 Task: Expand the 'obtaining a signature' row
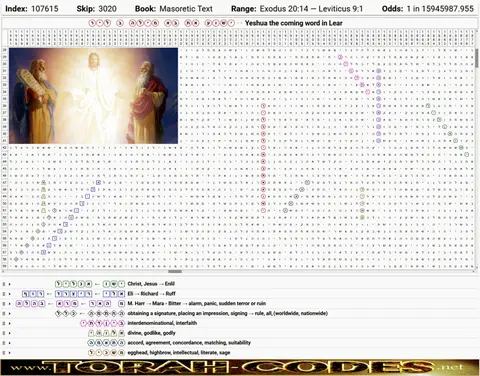pos(10,313)
